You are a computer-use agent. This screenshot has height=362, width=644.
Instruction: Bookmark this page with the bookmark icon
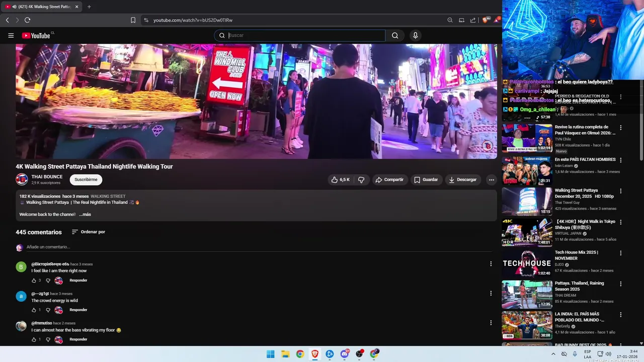pyautogui.click(x=133, y=20)
